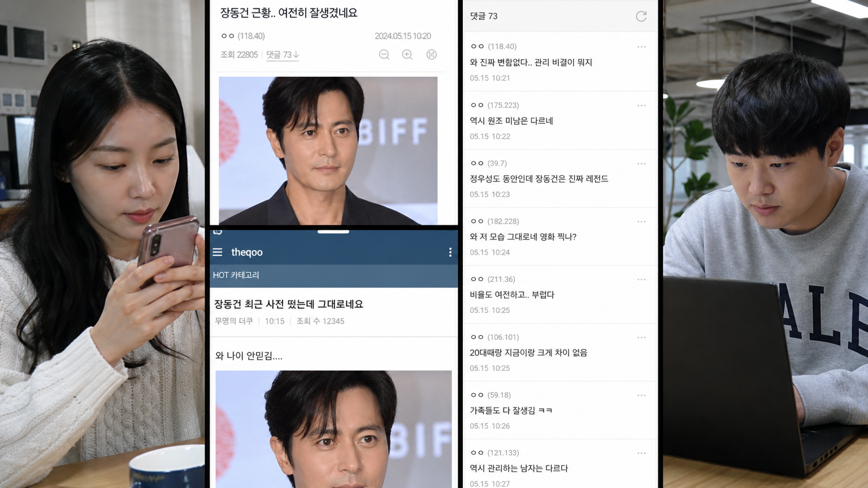Click commenter ㅇㅇ (39.7)
This screenshot has width=868, height=488.
[489, 163]
